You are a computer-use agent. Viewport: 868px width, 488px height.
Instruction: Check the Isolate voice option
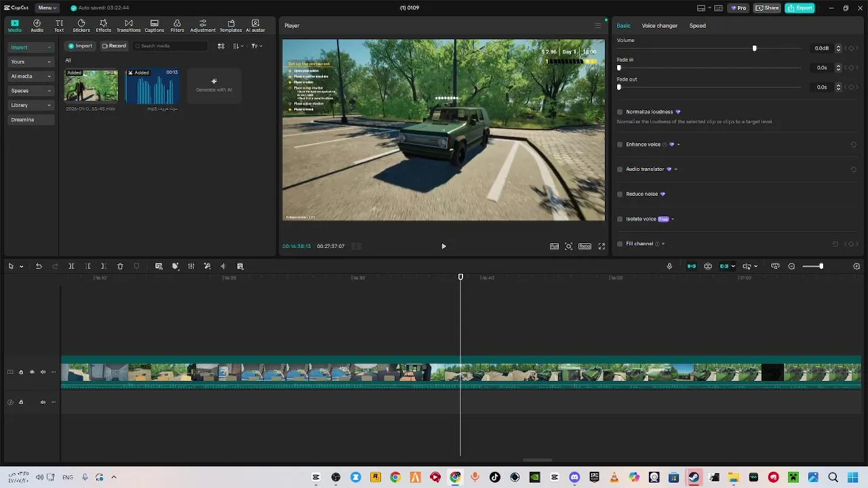click(x=620, y=219)
